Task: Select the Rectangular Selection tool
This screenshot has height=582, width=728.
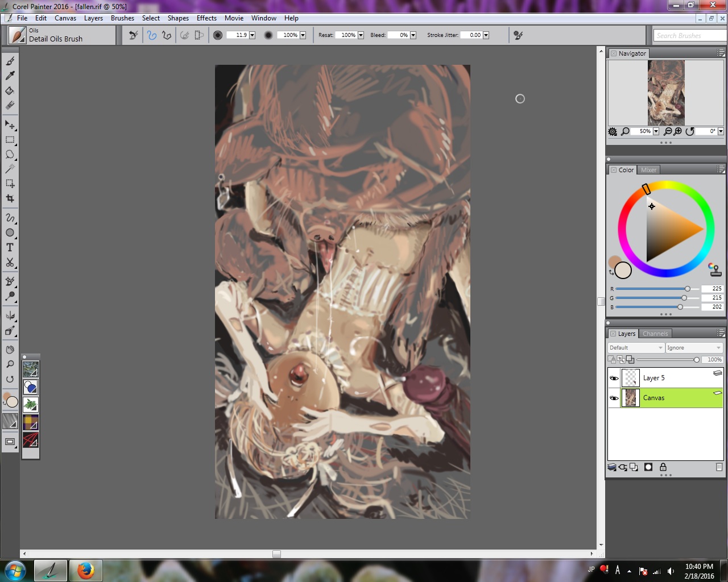Action: [x=10, y=139]
